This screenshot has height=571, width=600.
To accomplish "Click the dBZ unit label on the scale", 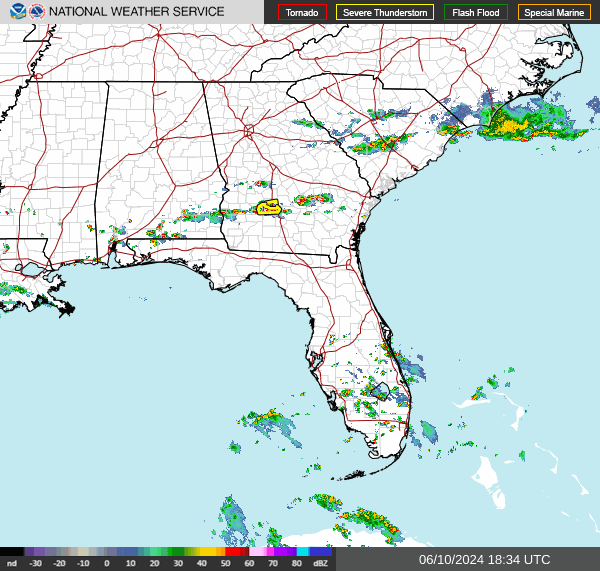I will tap(321, 563).
